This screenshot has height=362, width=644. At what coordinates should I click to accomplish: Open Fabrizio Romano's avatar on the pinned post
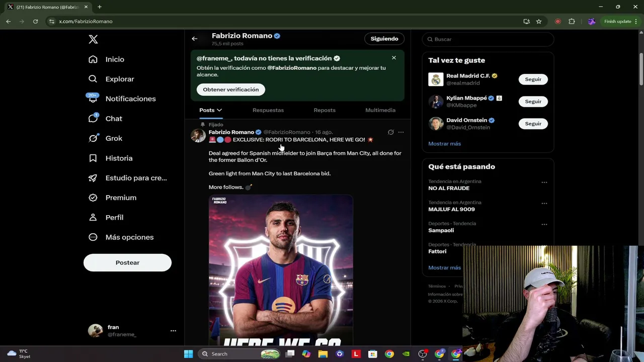coord(198,135)
